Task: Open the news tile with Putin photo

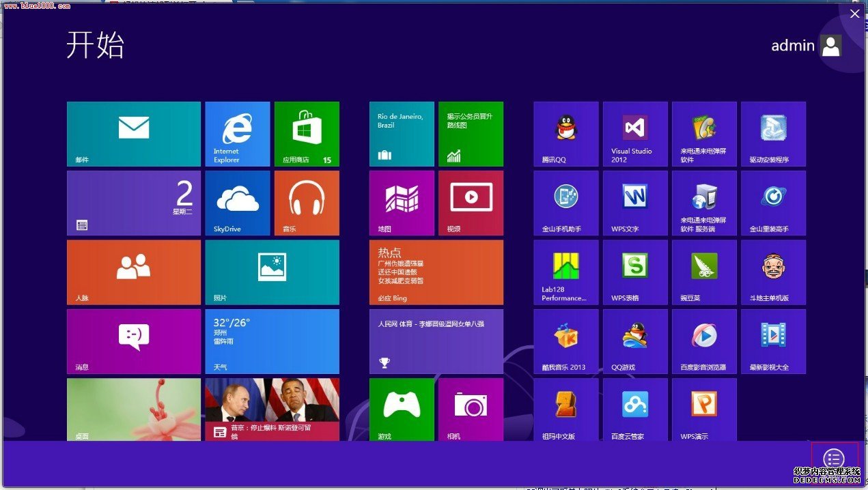Action: 272,409
